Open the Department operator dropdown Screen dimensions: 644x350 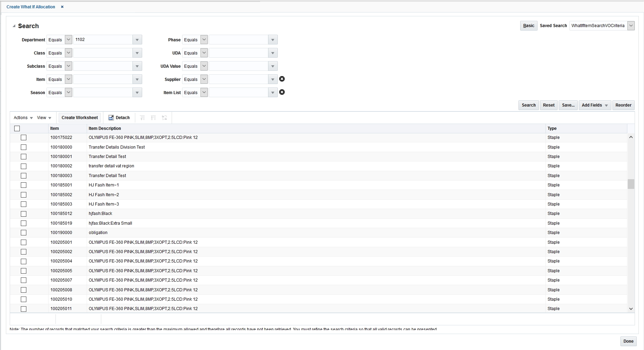pyautogui.click(x=68, y=40)
